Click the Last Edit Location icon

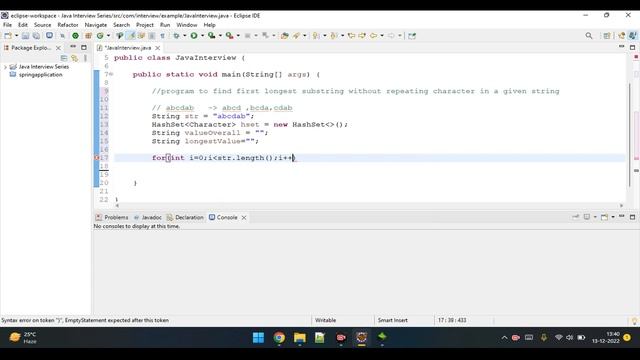click(351, 36)
